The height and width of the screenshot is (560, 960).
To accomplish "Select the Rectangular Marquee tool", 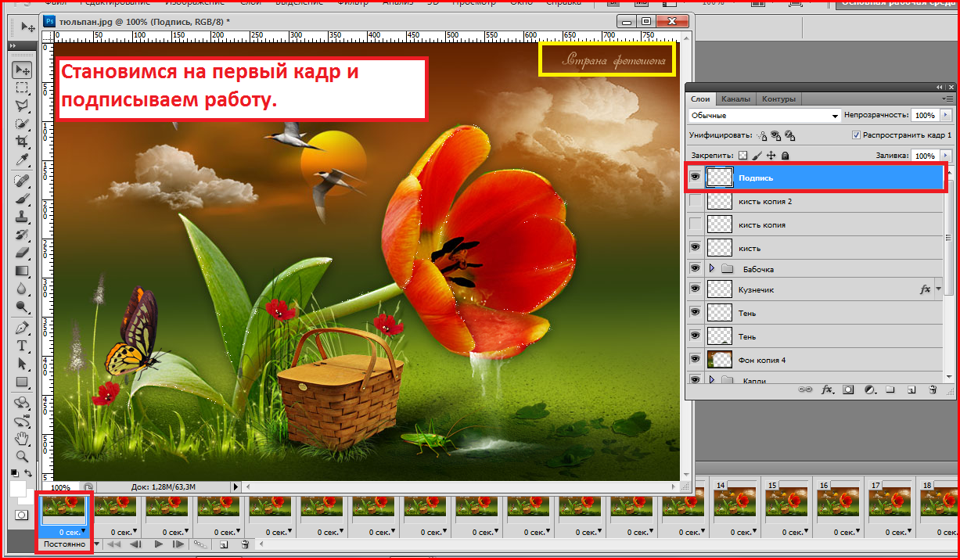I will click(22, 87).
